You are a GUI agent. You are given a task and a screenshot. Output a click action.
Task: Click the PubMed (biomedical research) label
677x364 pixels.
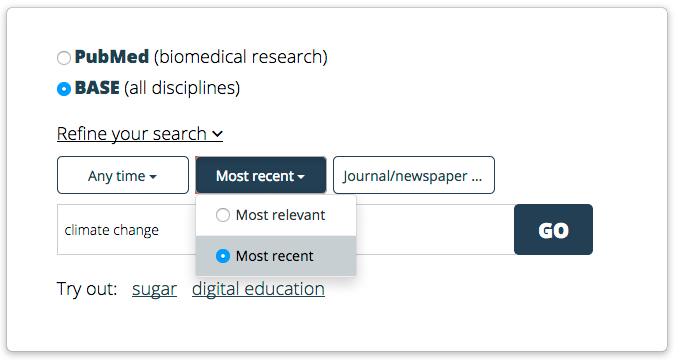click(x=201, y=57)
